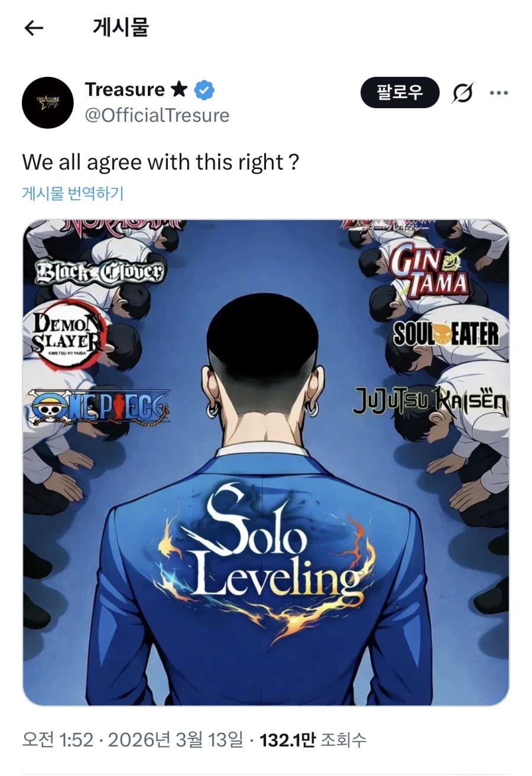This screenshot has width=532, height=776.
Task: Open the three-dot more options menu
Action: [498, 93]
